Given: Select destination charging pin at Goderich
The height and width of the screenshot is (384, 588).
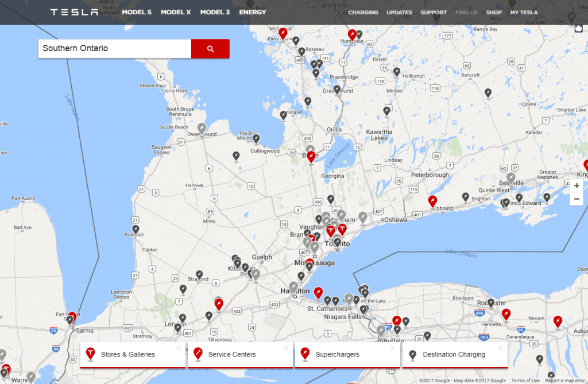Looking at the screenshot, I should tap(136, 229).
